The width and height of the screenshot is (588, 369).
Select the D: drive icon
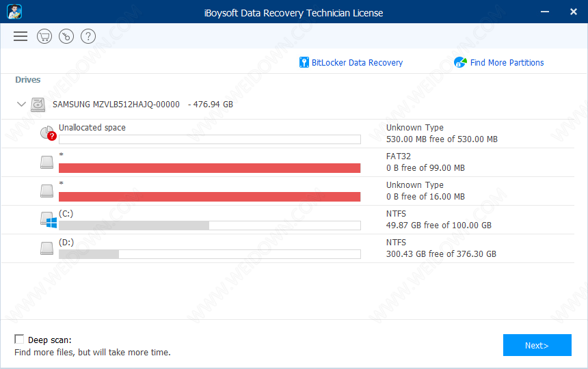[47, 248]
